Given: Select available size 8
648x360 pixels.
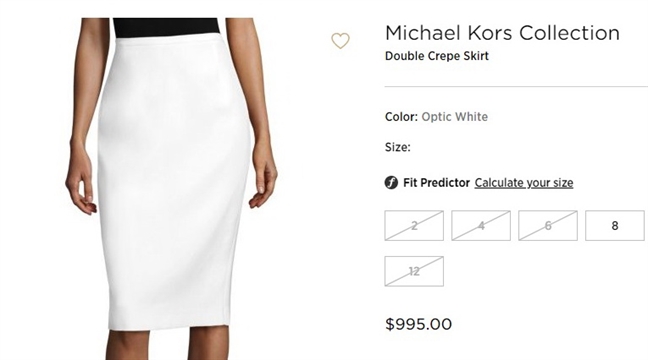Looking at the screenshot, I should (x=615, y=226).
